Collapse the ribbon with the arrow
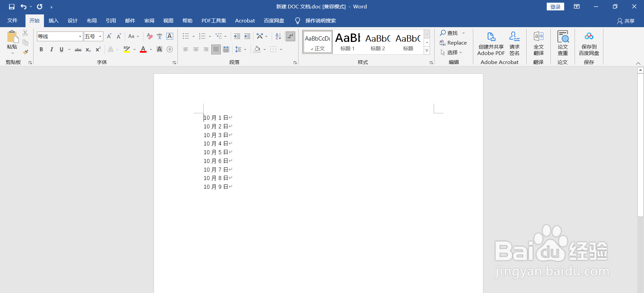This screenshot has height=293, width=644. [638, 63]
